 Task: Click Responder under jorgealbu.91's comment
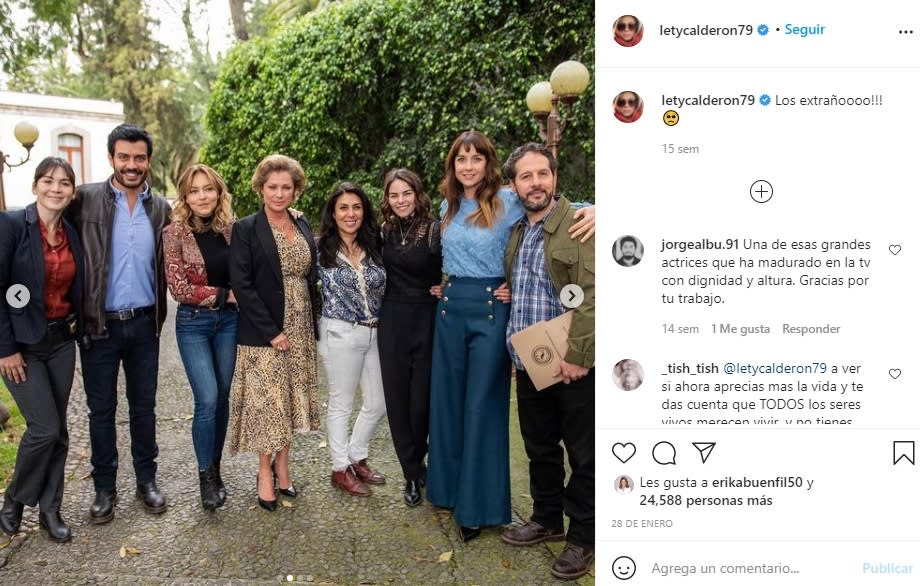(811, 329)
